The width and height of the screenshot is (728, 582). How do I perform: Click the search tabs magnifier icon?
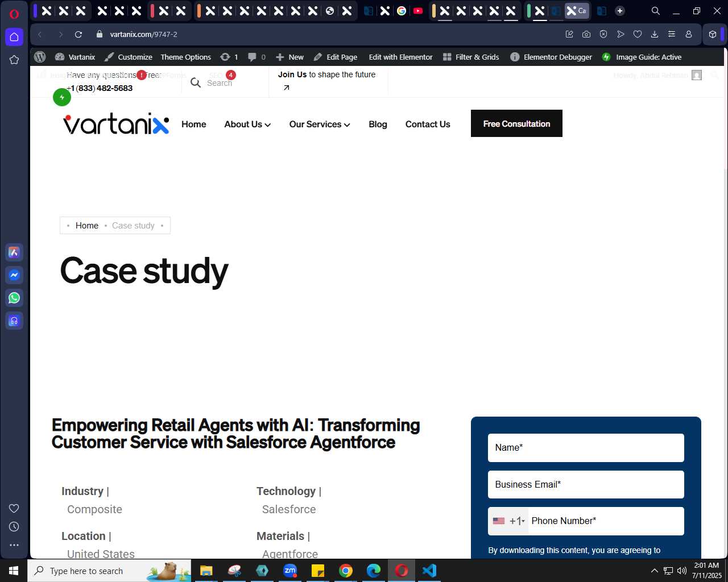[656, 11]
